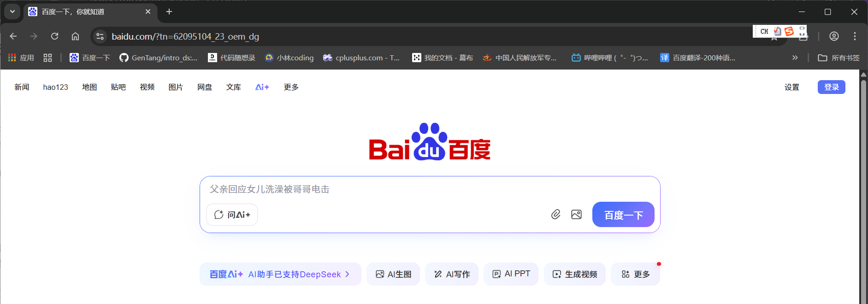
Task: Open the 视频 navigation link
Action: (147, 87)
